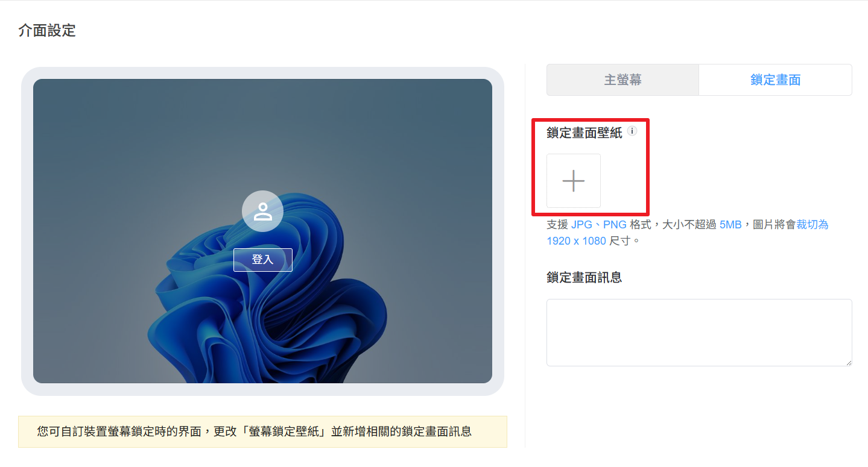Click the text area resize handle corner
868x467 pixels.
coord(848,362)
